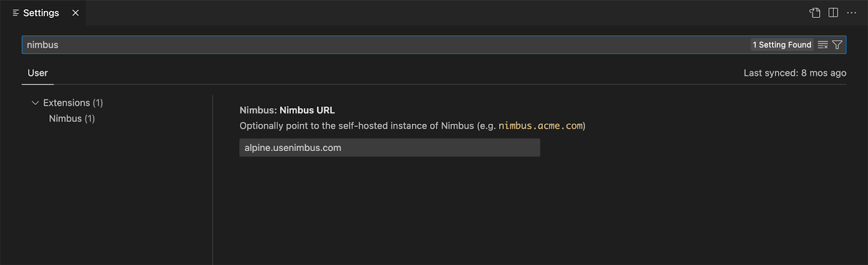Split the editor to the right

coord(833,12)
